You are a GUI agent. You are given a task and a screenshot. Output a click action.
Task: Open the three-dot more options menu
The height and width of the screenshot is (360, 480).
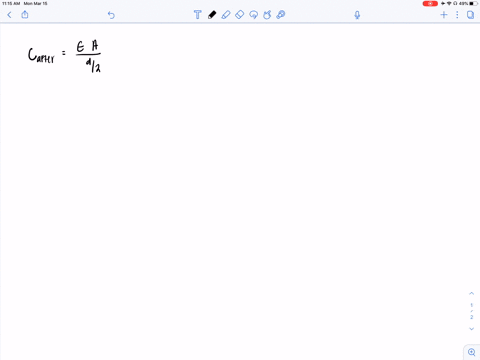(x=457, y=15)
